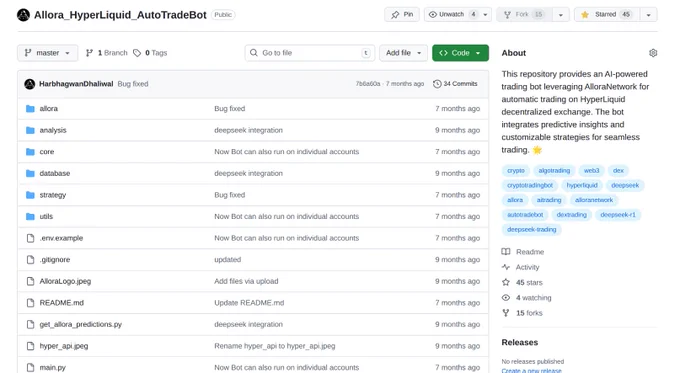The image size is (680, 373).
Task: Open the strategy folder
Action: tap(53, 195)
